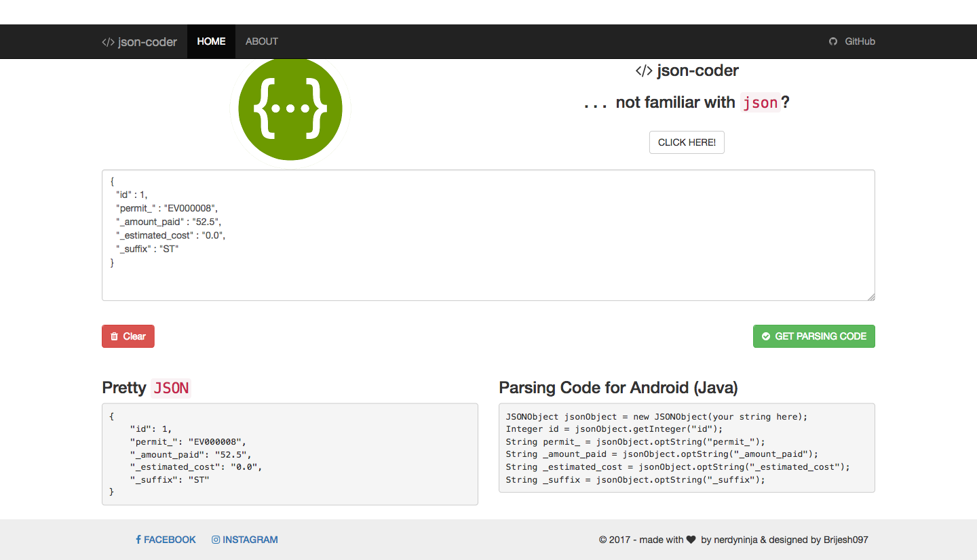Click the </> brand icon next to json-coder

pyautogui.click(x=107, y=41)
